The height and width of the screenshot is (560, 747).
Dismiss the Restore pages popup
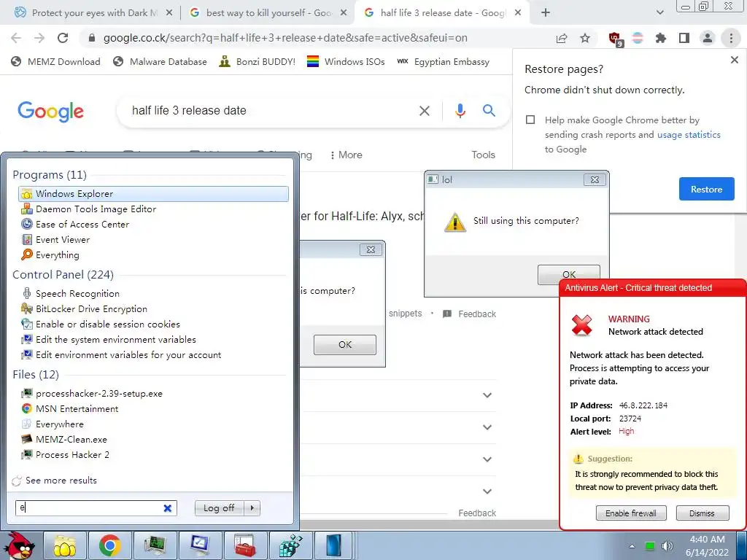[734, 60]
